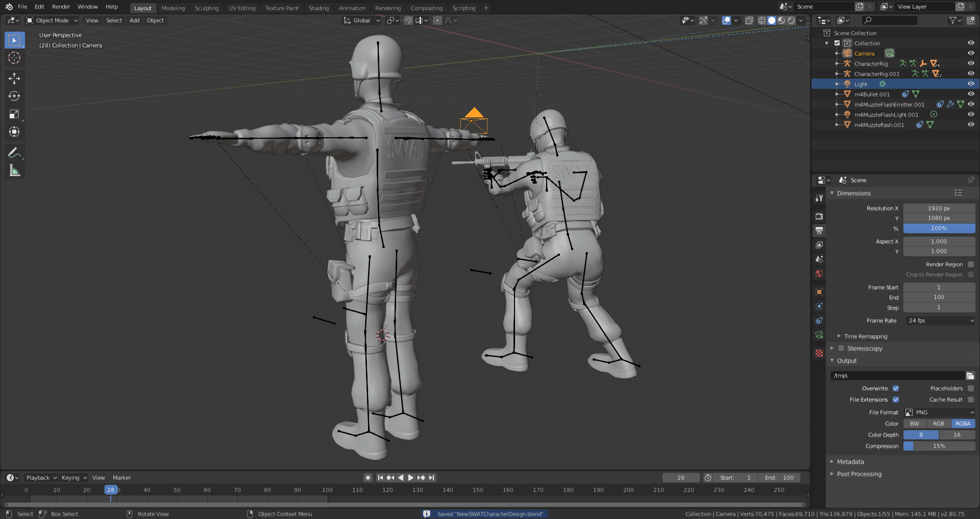This screenshot has height=519, width=980.
Task: Hide the Light object with its eye toggle
Action: click(970, 84)
